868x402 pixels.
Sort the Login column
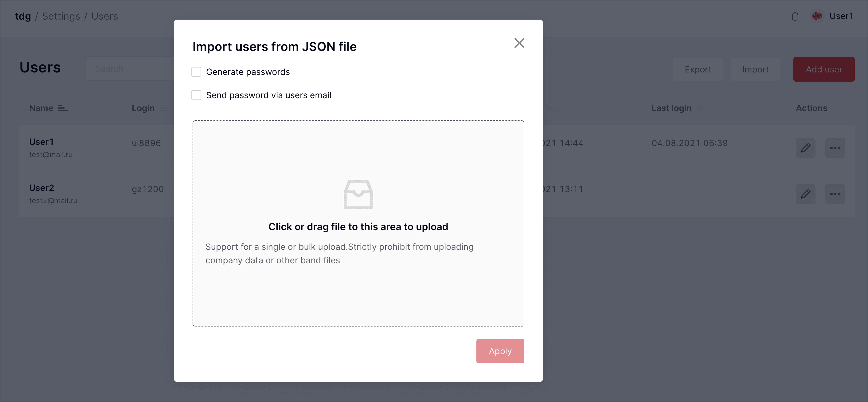pyautogui.click(x=164, y=108)
